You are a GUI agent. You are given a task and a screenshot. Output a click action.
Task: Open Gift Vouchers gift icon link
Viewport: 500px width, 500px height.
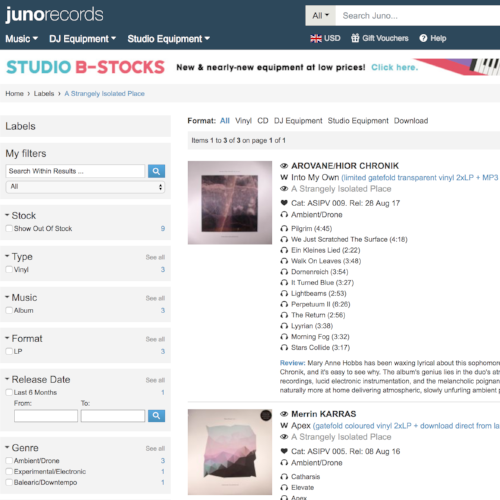(x=355, y=38)
